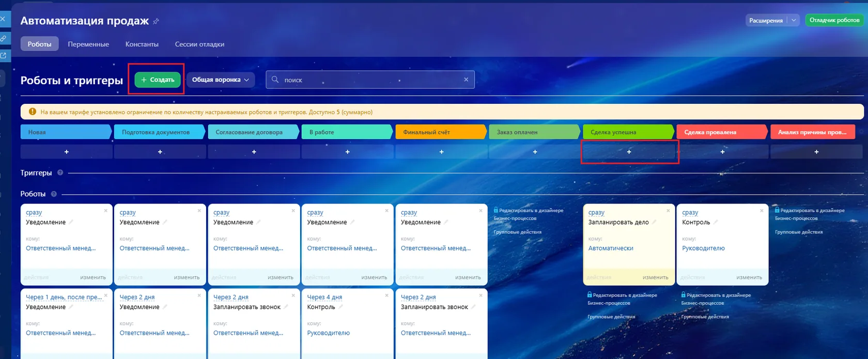Select the Новая stage header
The height and width of the screenshot is (359, 868).
[66, 132]
